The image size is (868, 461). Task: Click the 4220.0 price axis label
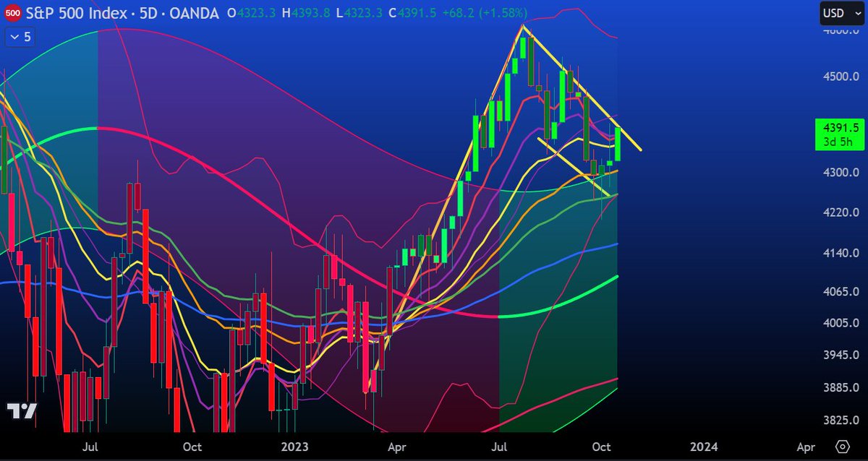tap(840, 212)
